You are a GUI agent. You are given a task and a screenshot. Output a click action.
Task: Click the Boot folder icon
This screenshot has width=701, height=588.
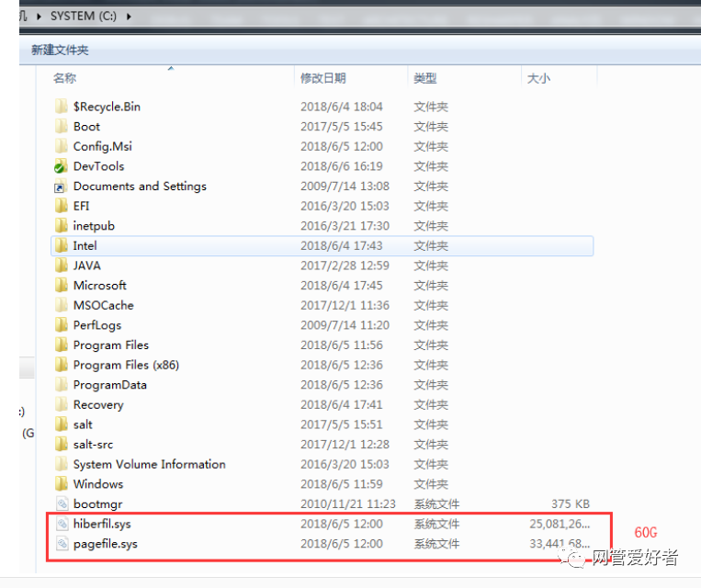pyautogui.click(x=62, y=126)
